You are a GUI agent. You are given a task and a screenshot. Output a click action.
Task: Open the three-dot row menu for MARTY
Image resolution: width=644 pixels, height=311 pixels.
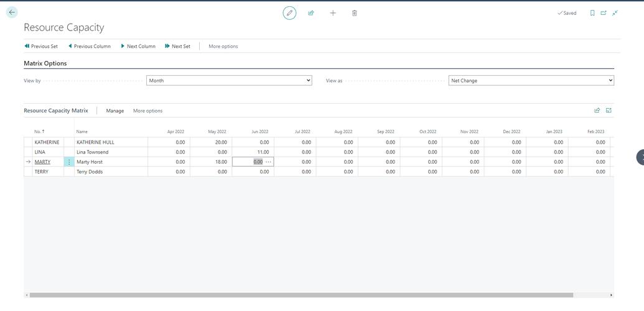click(69, 162)
